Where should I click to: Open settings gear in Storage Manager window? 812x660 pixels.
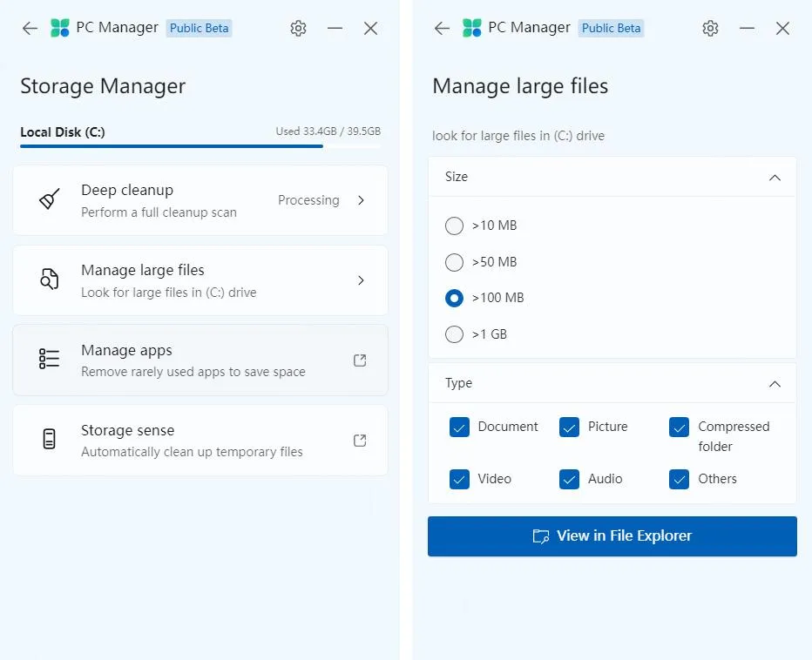[298, 28]
